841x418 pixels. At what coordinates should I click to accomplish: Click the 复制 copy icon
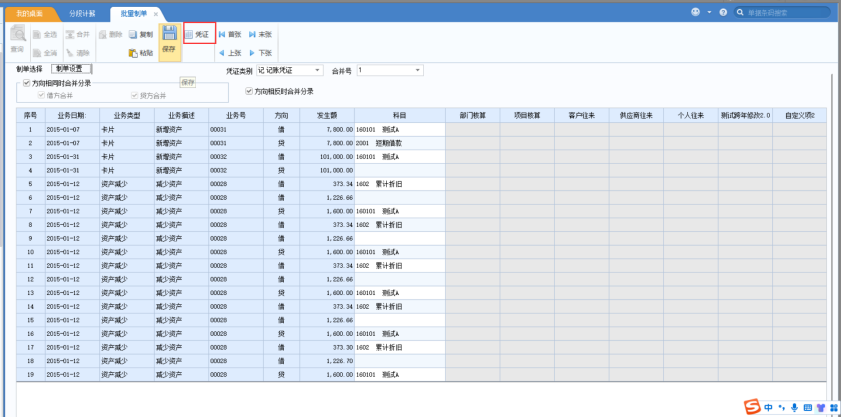(x=133, y=35)
